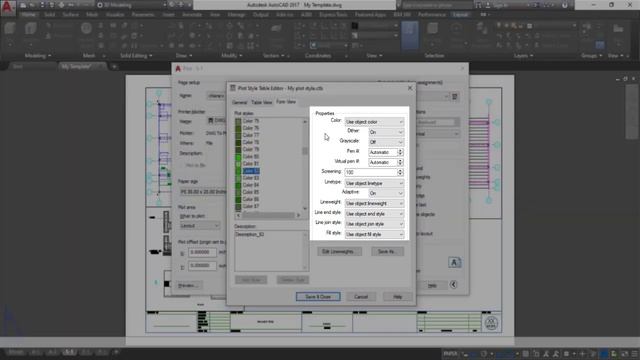Click the Box modeling tool in ribbon
Viewport: 640px width, 360px height.
click(x=10, y=28)
